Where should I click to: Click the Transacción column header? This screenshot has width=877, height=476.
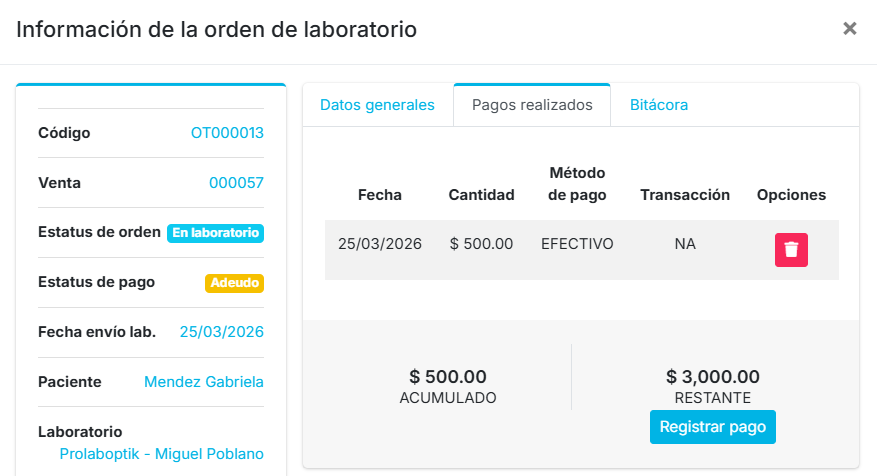[x=685, y=195]
